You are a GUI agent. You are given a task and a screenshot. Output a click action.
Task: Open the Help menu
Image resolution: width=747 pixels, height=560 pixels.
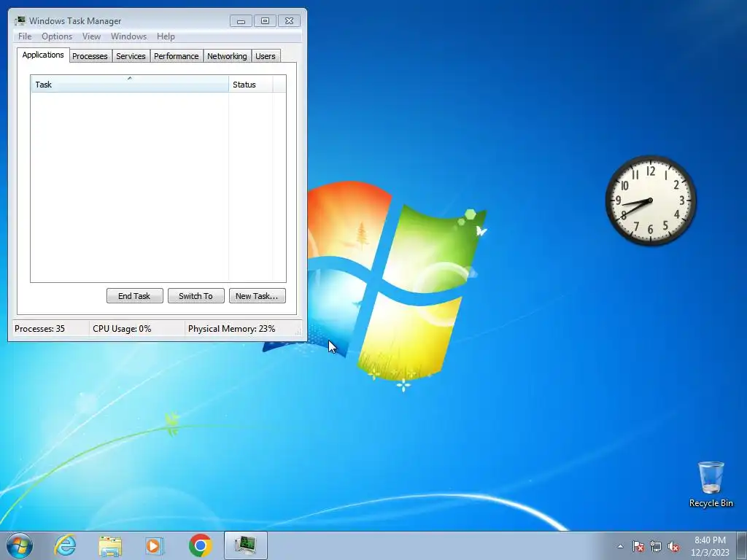(166, 36)
